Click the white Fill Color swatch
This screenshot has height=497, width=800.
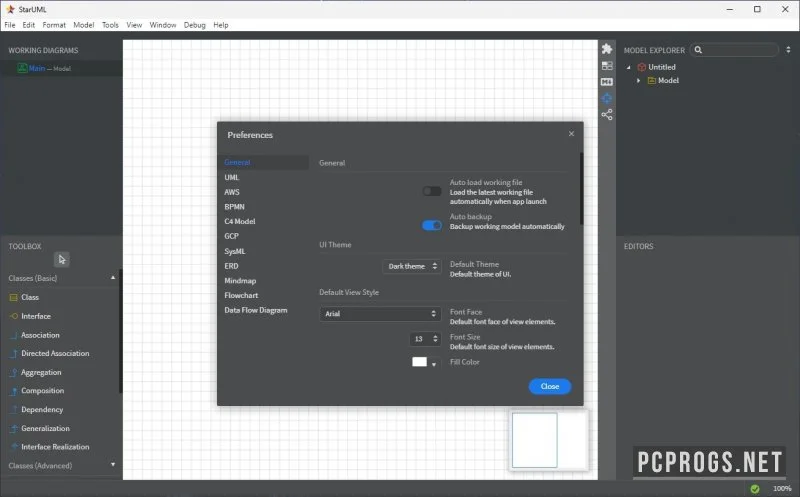coord(419,362)
